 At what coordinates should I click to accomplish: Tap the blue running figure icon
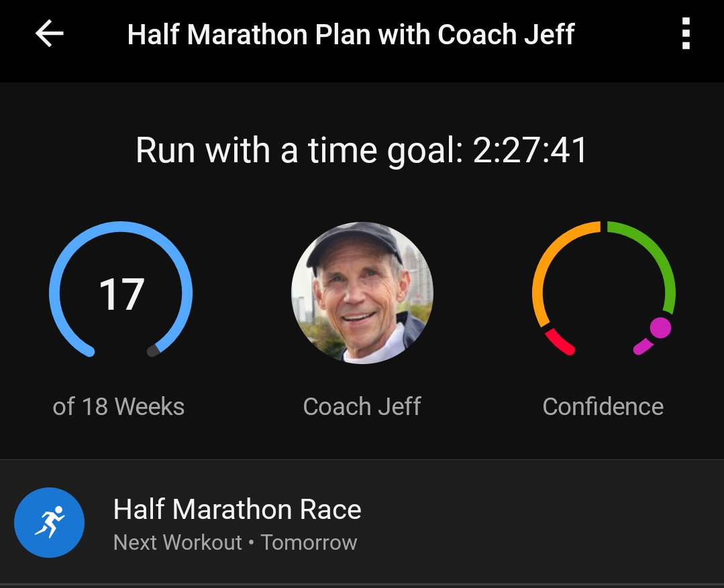[x=50, y=523]
